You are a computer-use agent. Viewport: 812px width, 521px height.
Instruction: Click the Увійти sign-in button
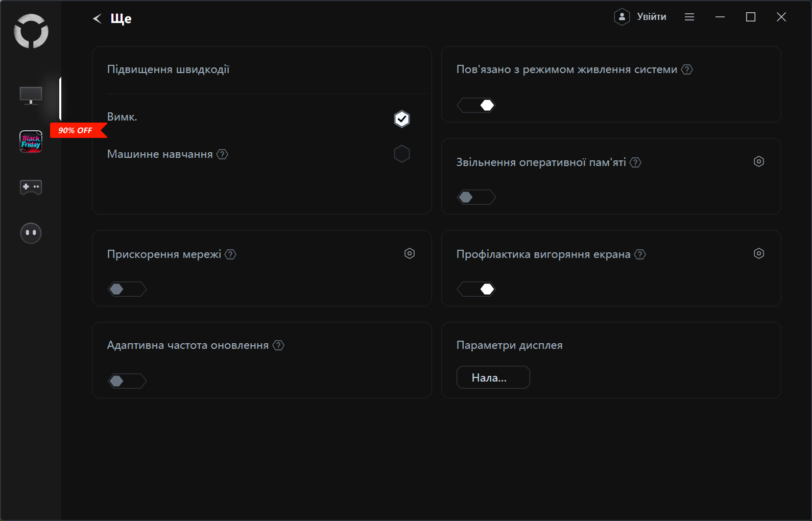click(640, 17)
